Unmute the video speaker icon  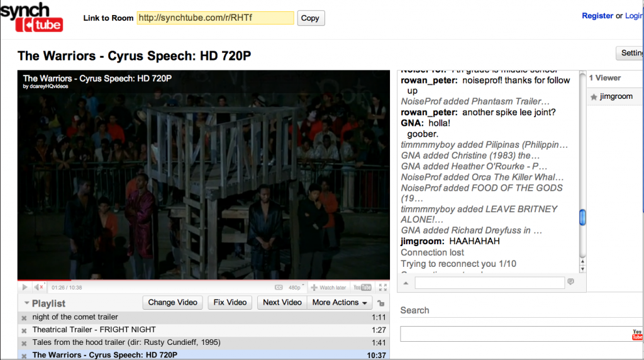point(38,287)
